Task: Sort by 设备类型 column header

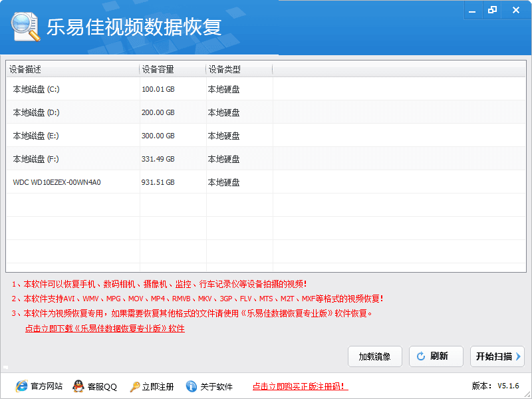Action: (239, 69)
